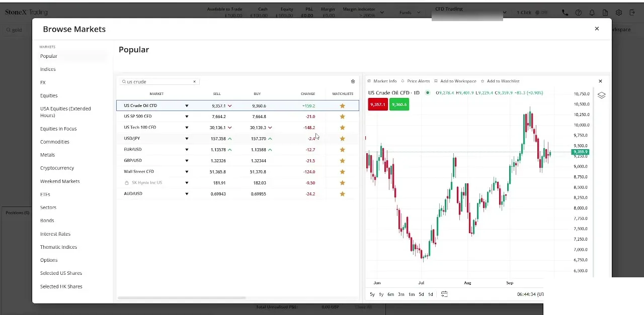The image size is (644, 315).
Task: Select the ETFs market category
Action: coord(45,194)
